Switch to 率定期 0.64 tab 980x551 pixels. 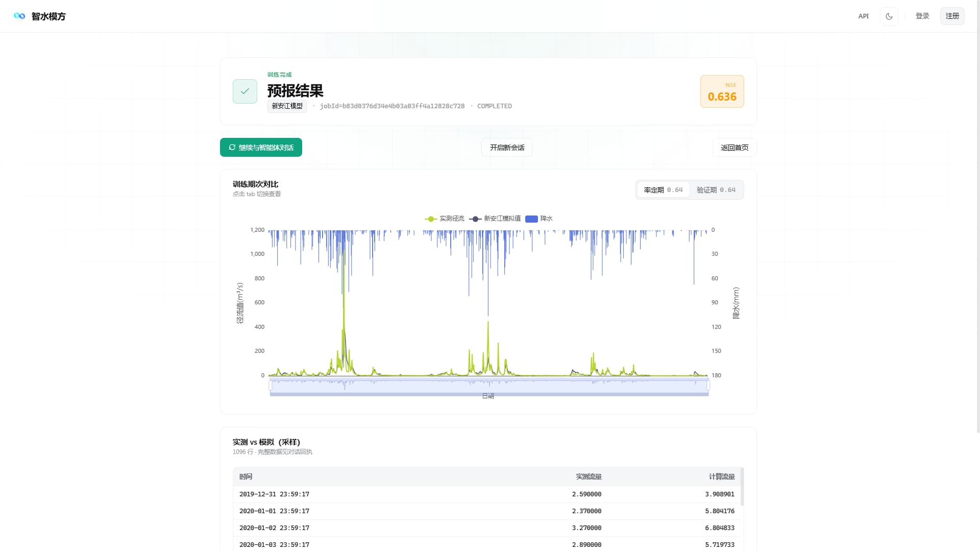(663, 190)
